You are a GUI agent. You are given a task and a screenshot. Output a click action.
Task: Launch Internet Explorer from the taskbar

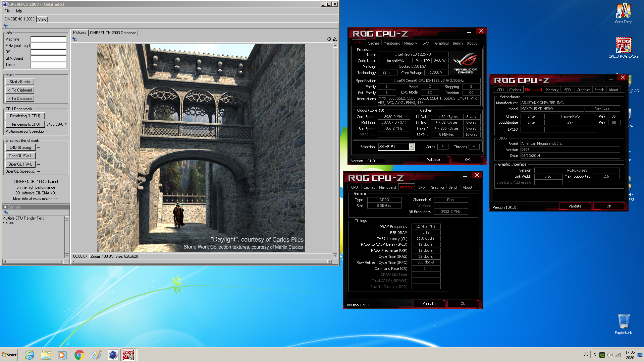(30, 355)
